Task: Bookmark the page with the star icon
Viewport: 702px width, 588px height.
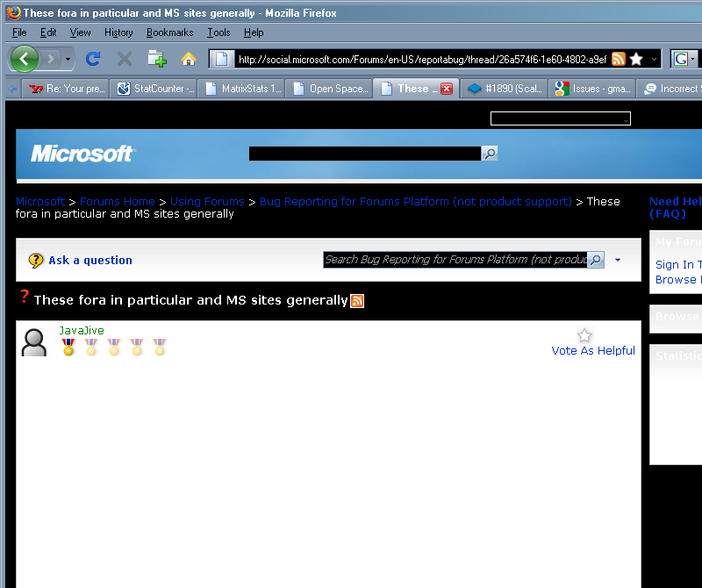Action: point(636,59)
